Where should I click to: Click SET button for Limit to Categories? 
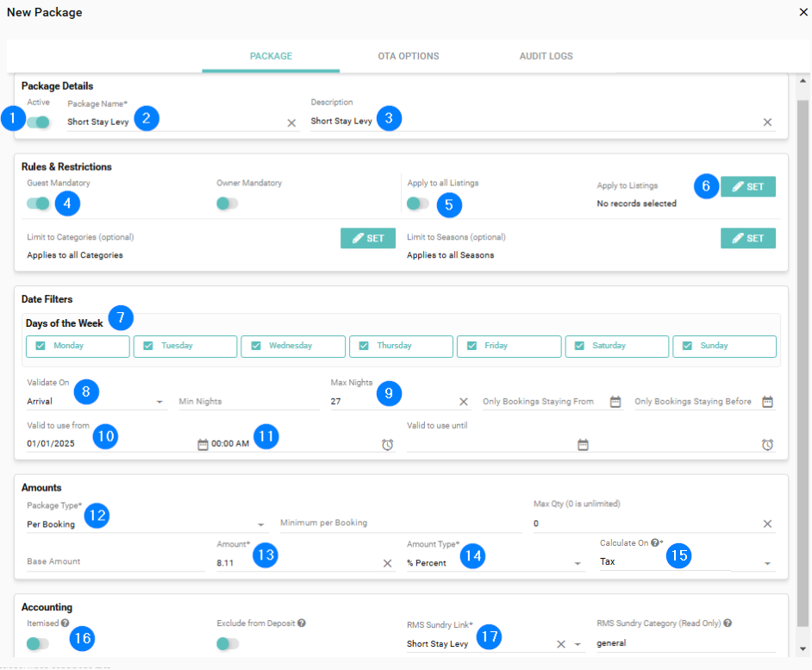(x=368, y=238)
